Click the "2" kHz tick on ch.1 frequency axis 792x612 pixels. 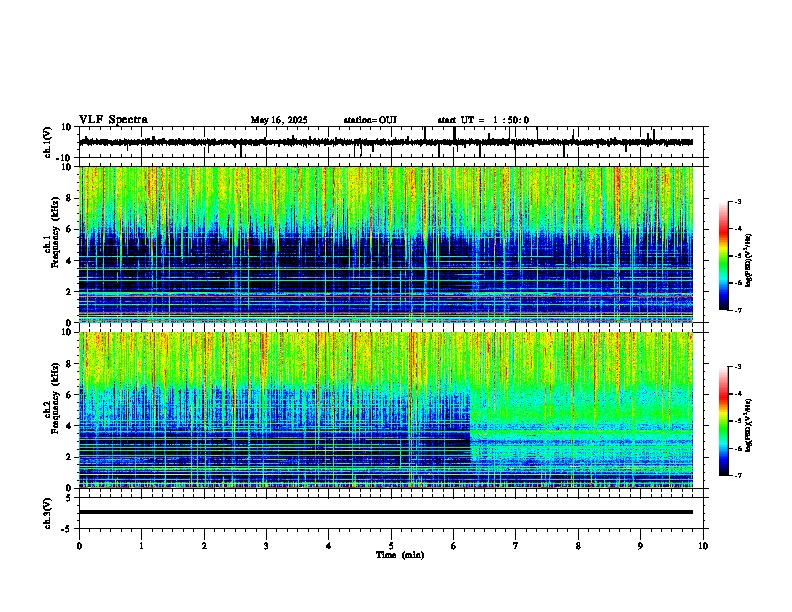[x=69, y=292]
